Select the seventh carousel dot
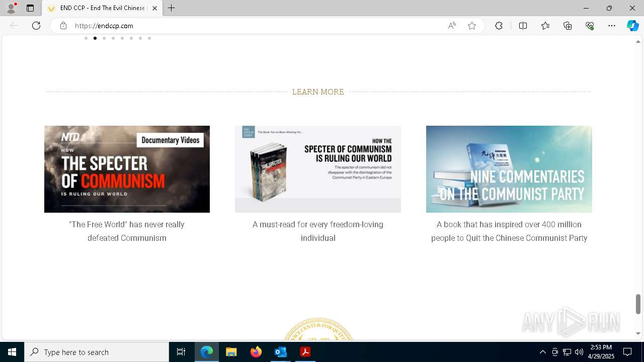This screenshot has height=362, width=644. [x=140, y=38]
